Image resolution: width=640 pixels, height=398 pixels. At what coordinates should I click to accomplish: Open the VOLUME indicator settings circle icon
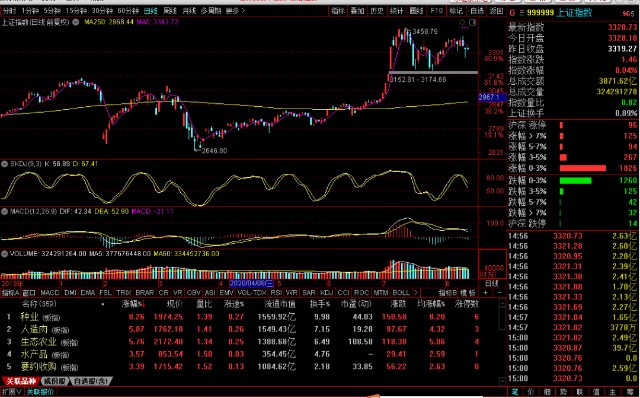5,254
